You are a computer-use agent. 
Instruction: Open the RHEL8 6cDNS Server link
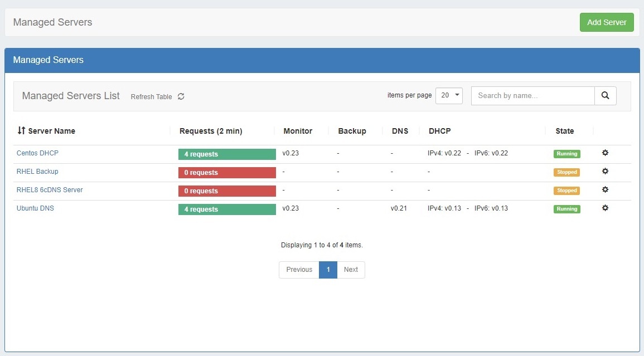coord(50,190)
